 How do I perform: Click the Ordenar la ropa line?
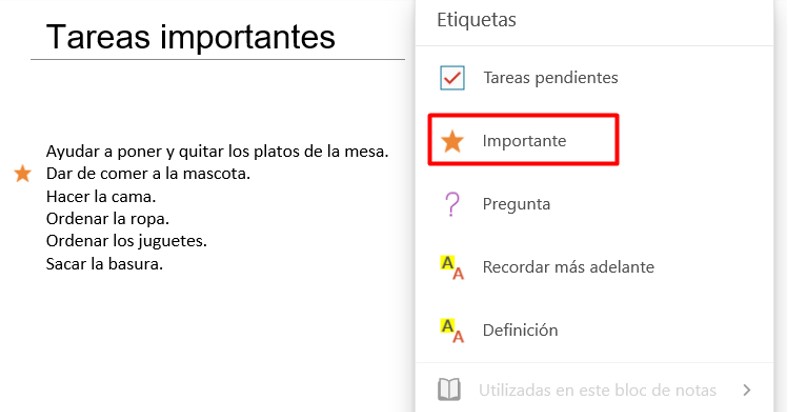[107, 219]
